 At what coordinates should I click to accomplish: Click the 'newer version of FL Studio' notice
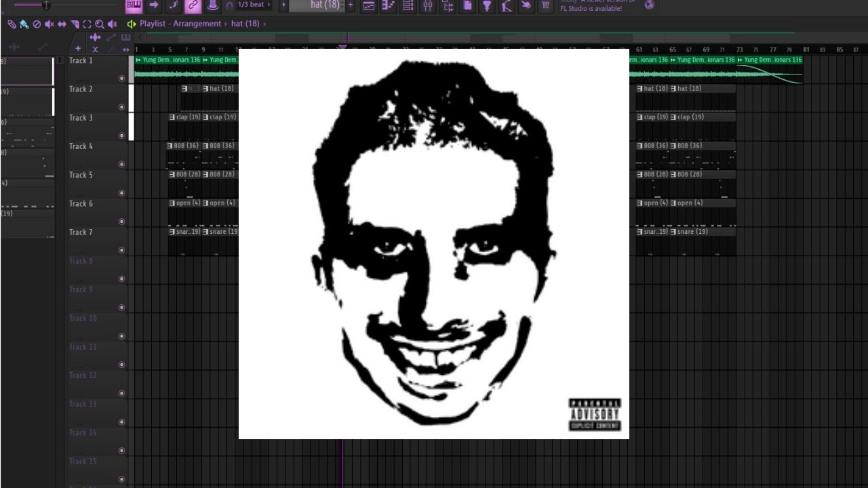[x=597, y=5]
